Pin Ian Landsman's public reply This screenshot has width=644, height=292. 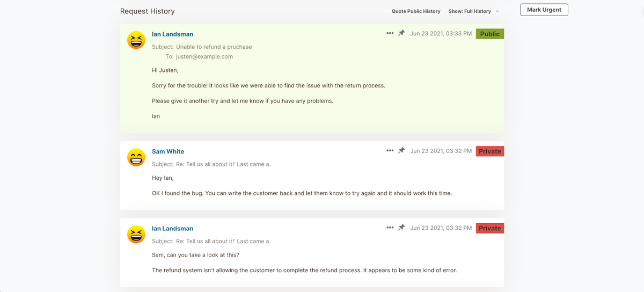(401, 33)
